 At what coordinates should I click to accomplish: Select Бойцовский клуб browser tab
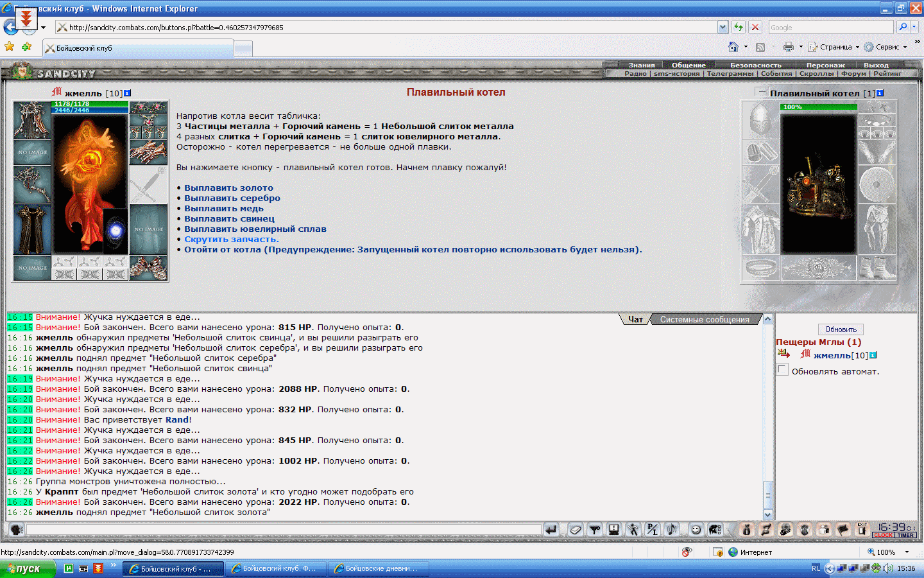coord(138,48)
